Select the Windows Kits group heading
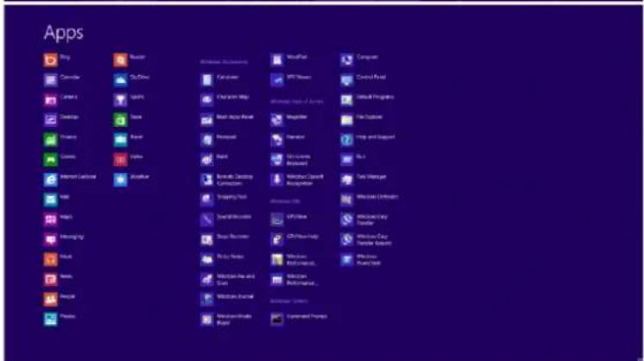Screen dimensions: 644x361 coord(286,201)
